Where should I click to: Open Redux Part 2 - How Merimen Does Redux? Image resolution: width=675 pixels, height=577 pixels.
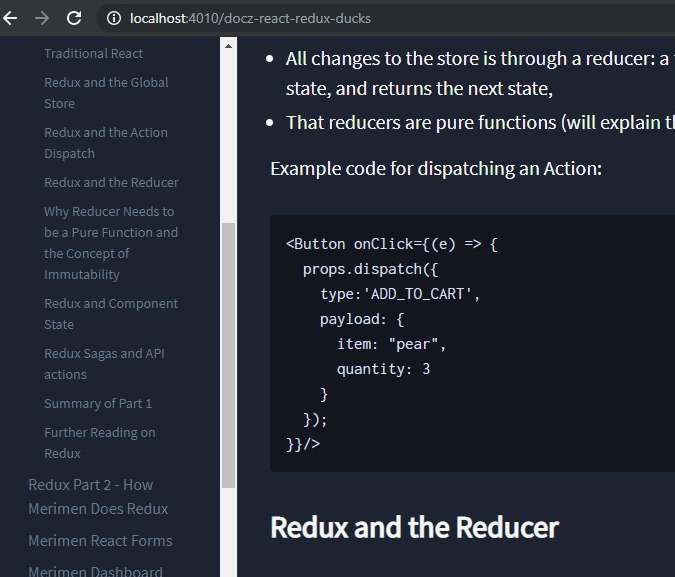pos(98,497)
